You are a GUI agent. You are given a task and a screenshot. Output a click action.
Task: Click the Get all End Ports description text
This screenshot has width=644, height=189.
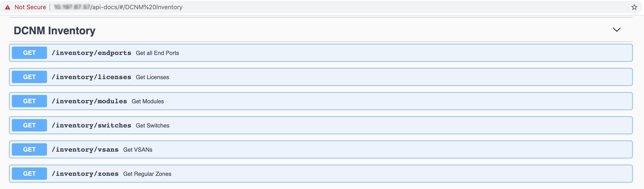pos(157,53)
